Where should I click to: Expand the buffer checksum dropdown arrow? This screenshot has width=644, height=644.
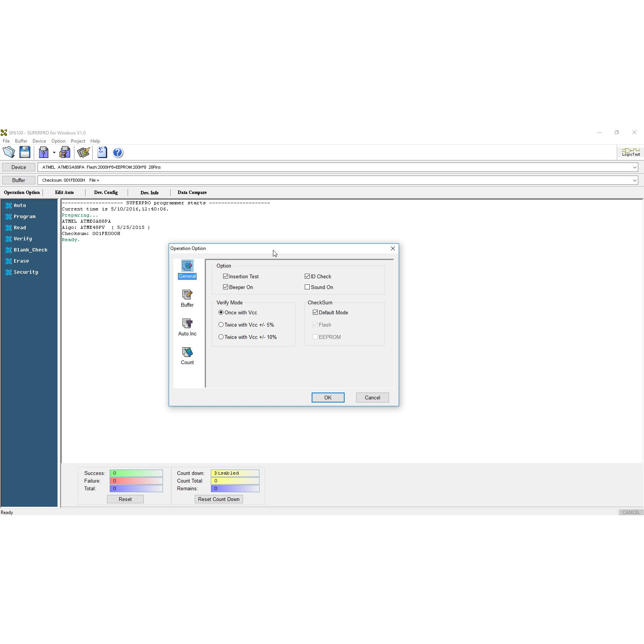coord(634,180)
